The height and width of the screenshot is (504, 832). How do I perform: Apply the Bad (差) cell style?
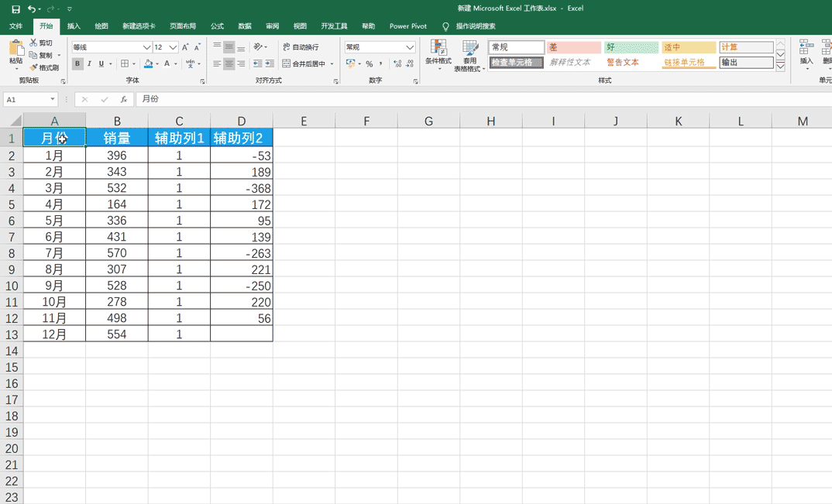coord(573,47)
